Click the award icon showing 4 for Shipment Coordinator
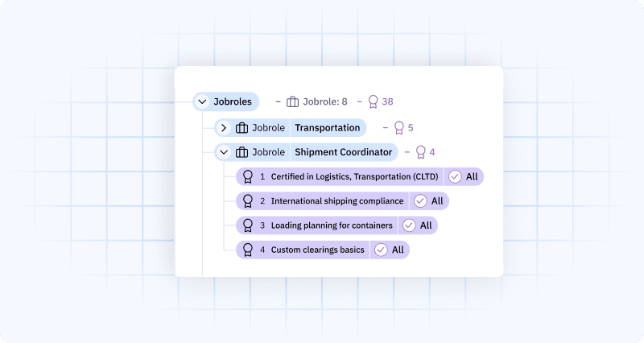Image resolution: width=644 pixels, height=343 pixels. click(420, 152)
